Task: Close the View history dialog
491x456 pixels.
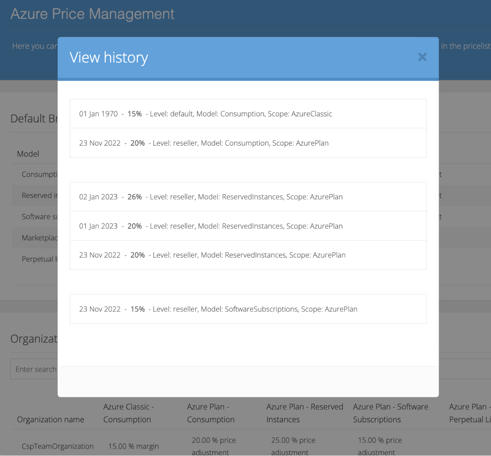Action: point(422,57)
